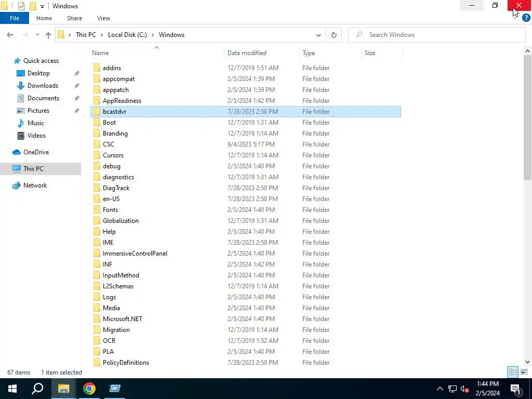Open Downloads in navigation pane
This screenshot has height=399, width=532.
tap(43, 86)
